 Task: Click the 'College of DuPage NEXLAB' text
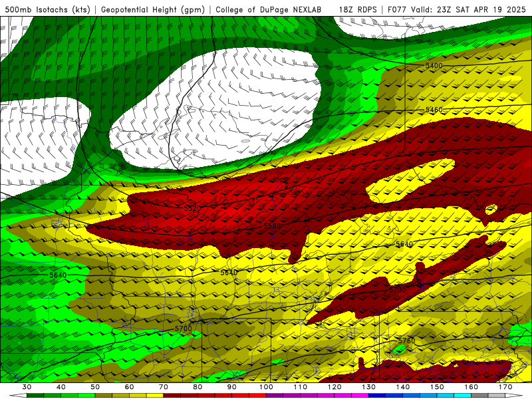coord(269,10)
